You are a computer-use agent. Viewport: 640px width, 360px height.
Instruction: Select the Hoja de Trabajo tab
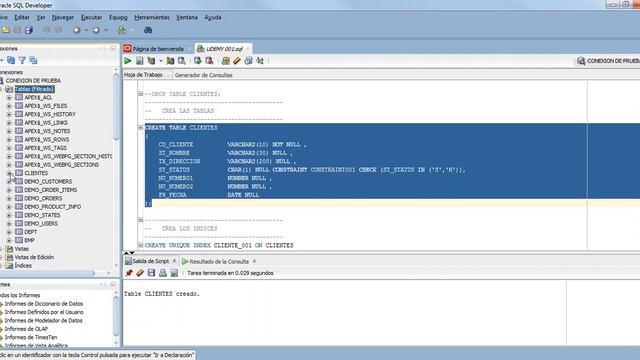(x=143, y=75)
